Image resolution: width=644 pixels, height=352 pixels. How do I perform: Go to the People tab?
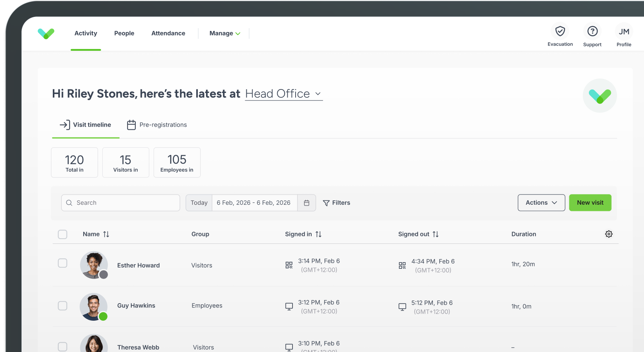124,34
